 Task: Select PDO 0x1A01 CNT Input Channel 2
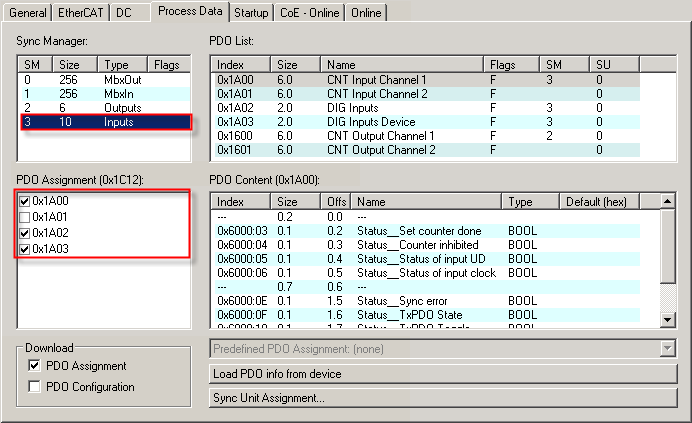pos(426,94)
